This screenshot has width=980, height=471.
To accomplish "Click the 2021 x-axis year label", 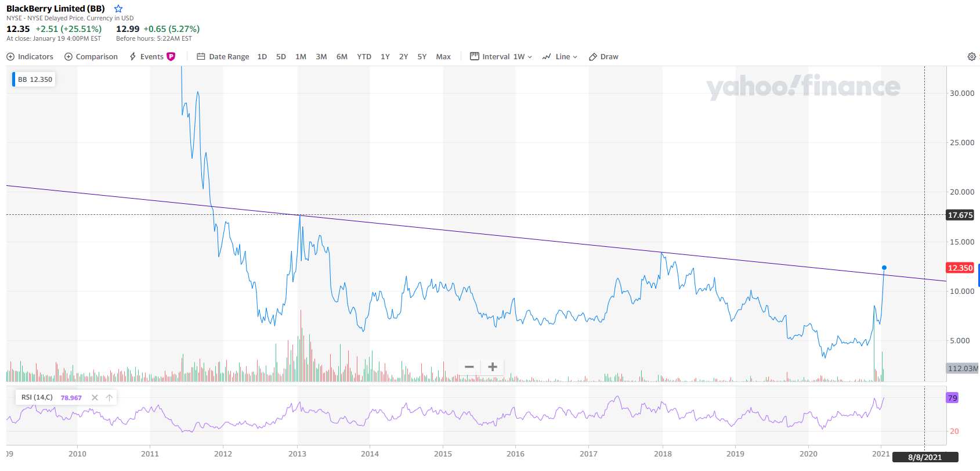I will click(881, 454).
